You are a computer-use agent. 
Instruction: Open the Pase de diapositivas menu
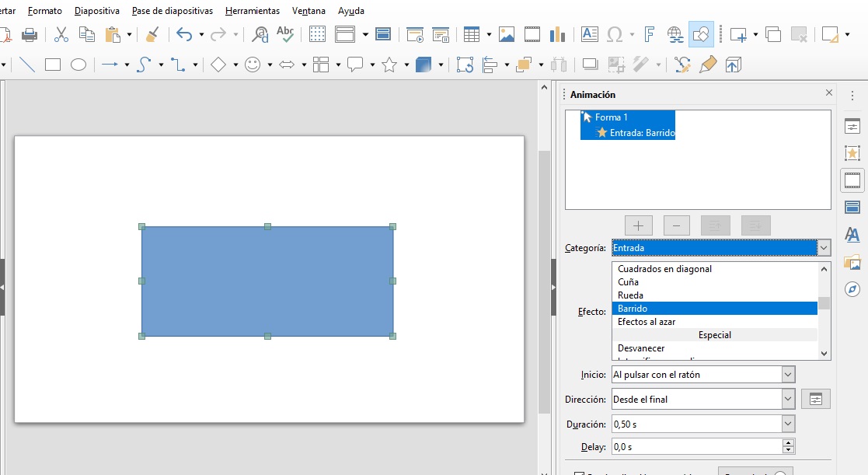coord(173,11)
